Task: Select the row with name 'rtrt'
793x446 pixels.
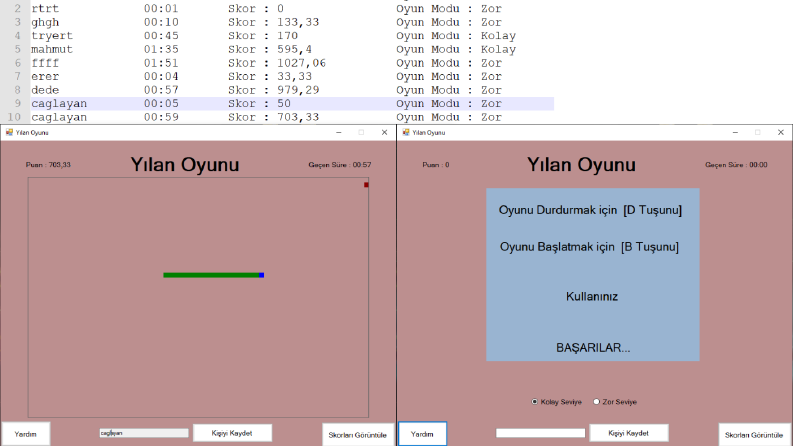Action: pos(292,9)
